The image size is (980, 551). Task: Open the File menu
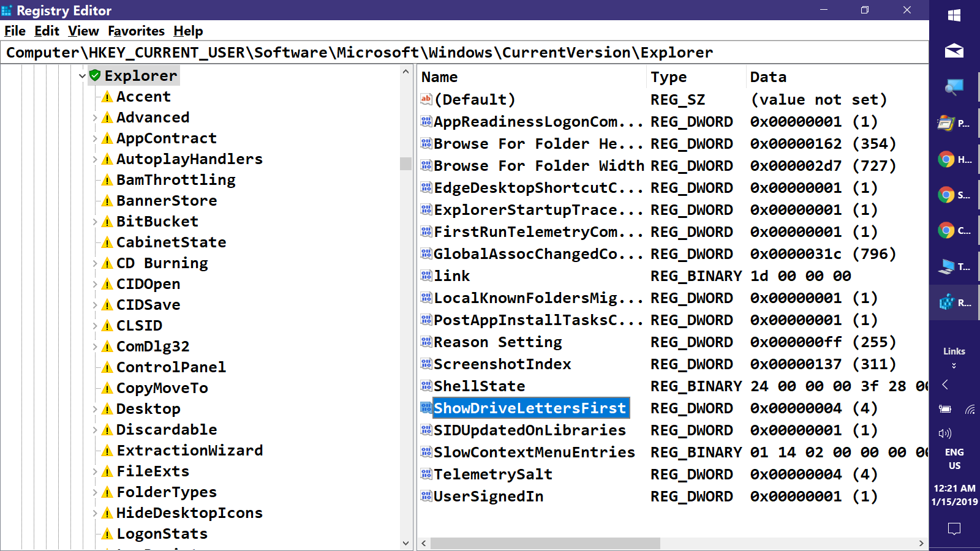pos(15,31)
